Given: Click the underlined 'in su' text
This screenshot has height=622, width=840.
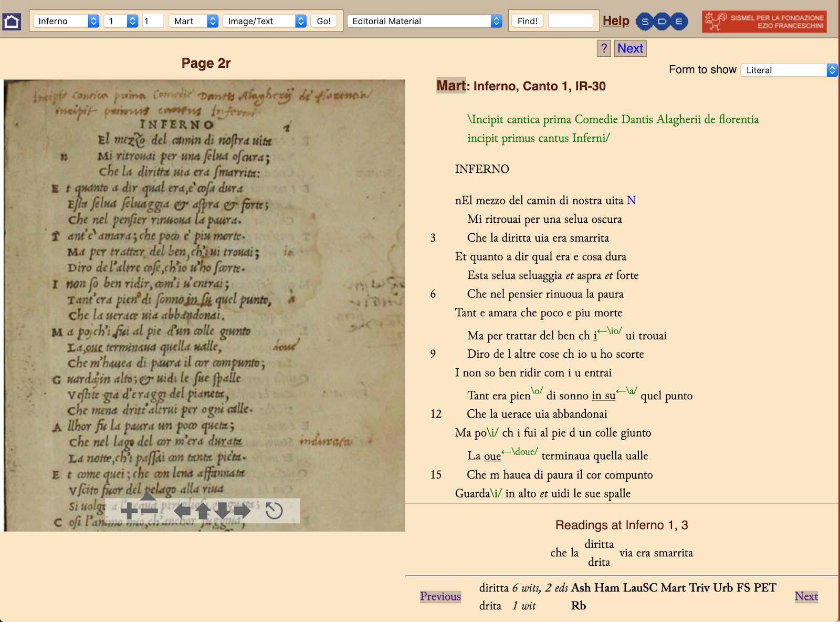Looking at the screenshot, I should [x=604, y=396].
